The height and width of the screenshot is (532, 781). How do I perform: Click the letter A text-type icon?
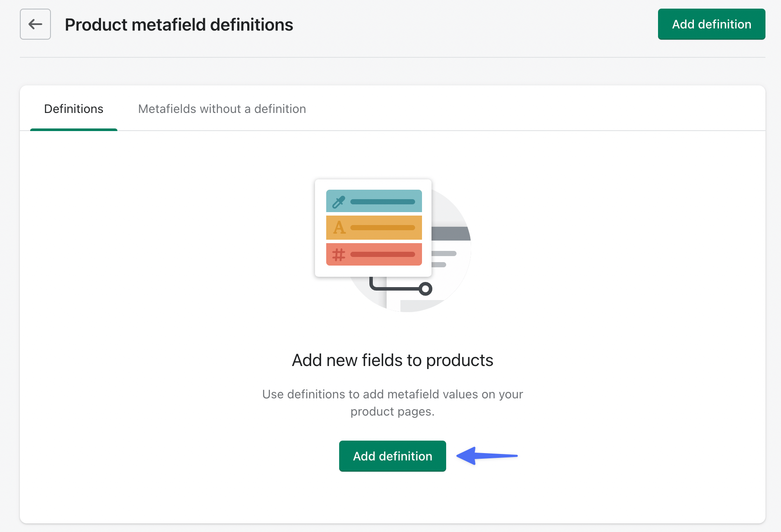[x=340, y=228]
